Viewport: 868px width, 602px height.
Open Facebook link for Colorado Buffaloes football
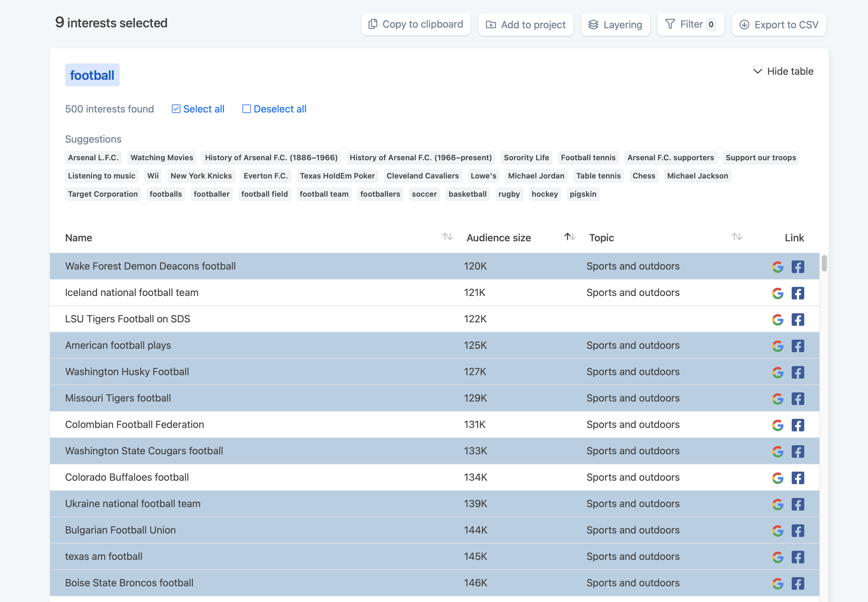pyautogui.click(x=798, y=478)
